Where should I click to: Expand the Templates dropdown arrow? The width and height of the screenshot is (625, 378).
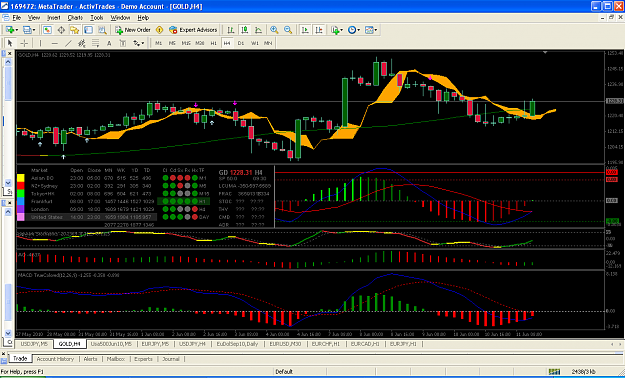click(376, 30)
